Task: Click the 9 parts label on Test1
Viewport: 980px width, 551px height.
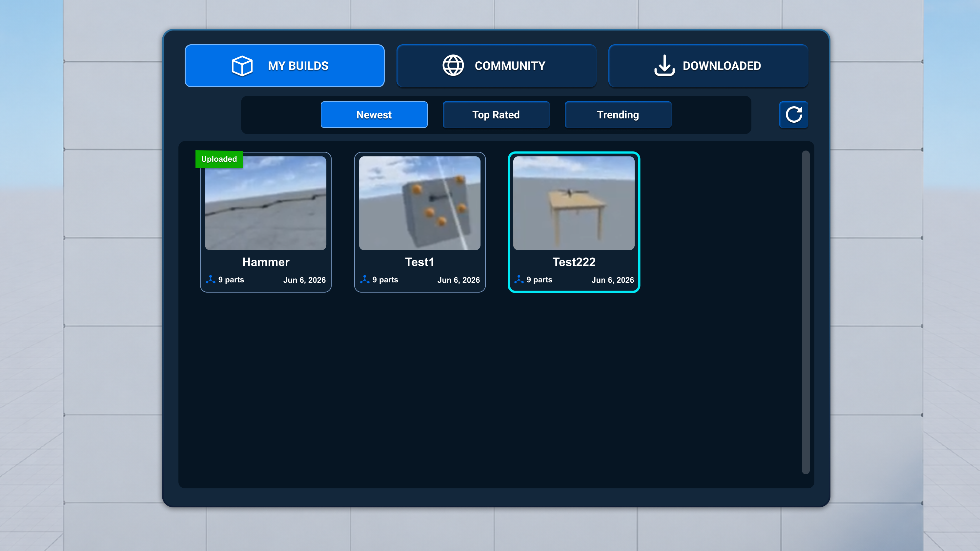Action: 385,280
